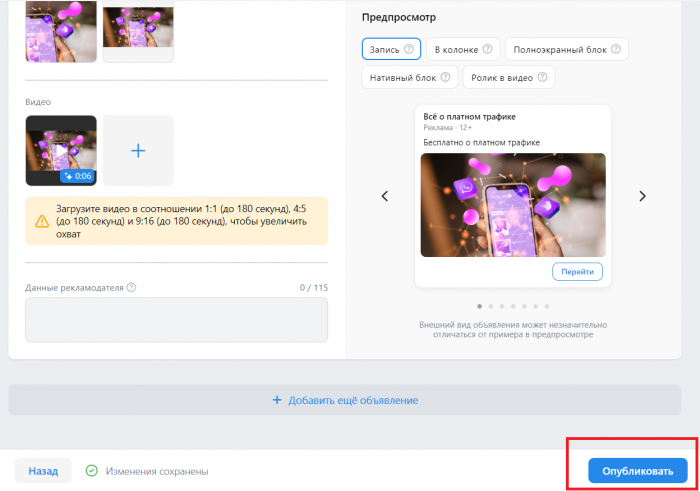Screen dimensions: 700x491
Task: Click help icon next to В колонке
Action: coord(487,49)
